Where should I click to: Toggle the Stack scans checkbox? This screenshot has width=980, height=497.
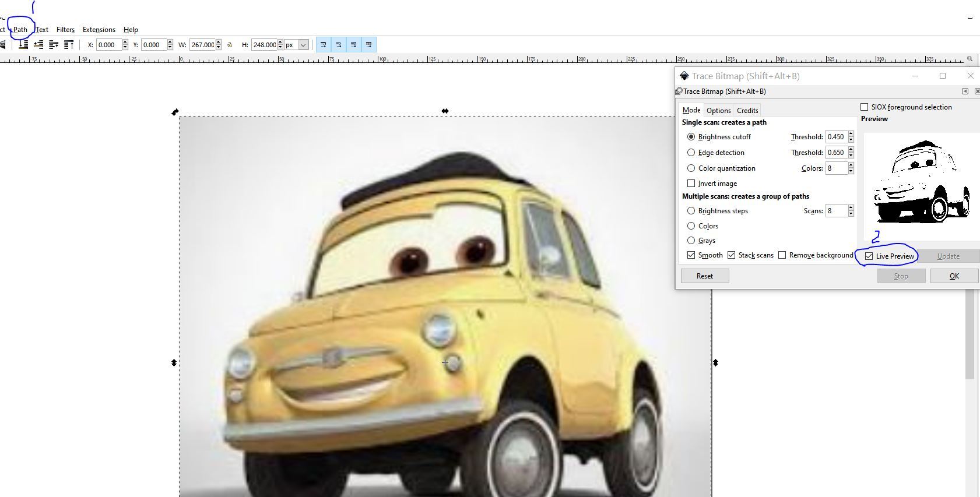coord(731,255)
